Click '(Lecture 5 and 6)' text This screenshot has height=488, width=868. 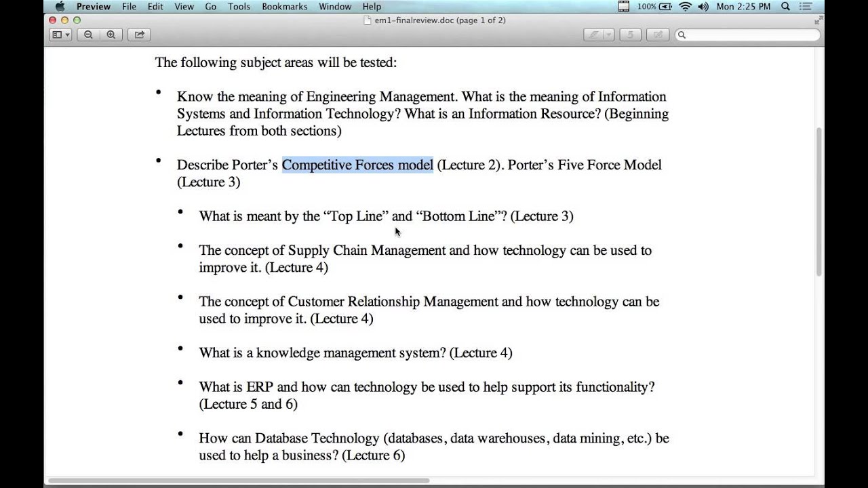click(248, 404)
